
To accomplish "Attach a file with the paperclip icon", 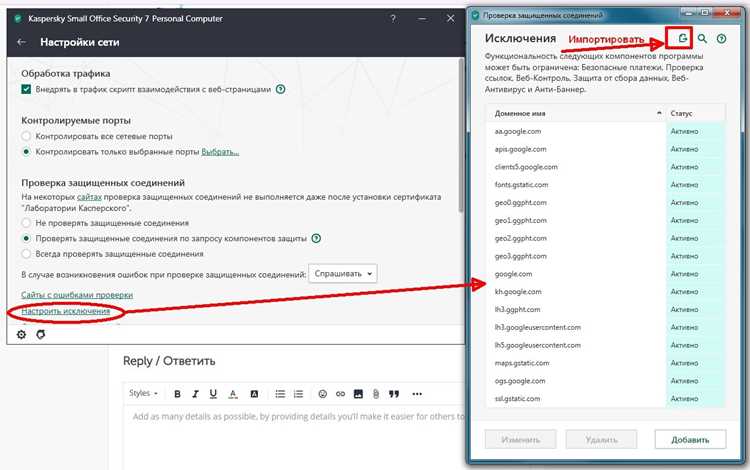I will pos(376,394).
